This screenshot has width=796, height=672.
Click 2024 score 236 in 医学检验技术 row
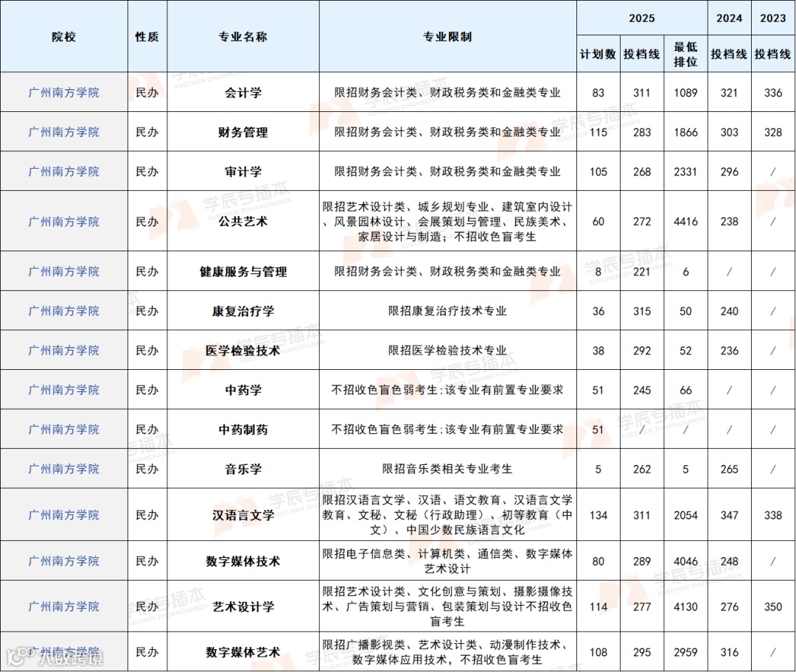[730, 351]
